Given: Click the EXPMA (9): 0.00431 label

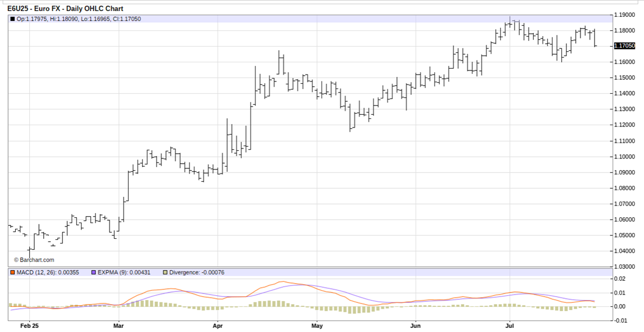Looking at the screenshot, I should (124, 273).
